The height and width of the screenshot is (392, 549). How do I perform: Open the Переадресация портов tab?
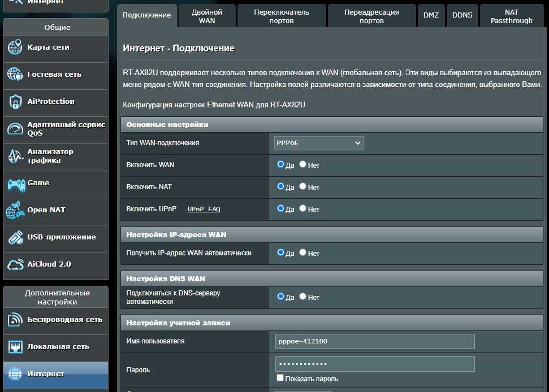(x=371, y=16)
